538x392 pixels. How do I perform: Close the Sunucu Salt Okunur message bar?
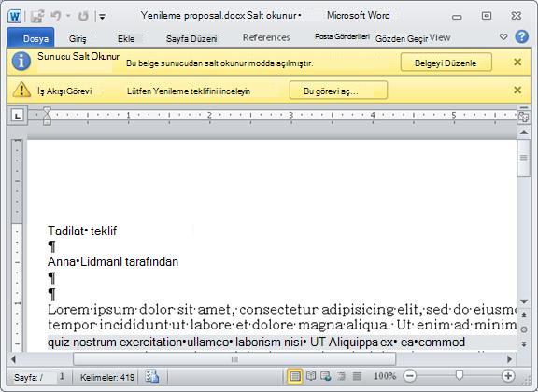point(517,63)
